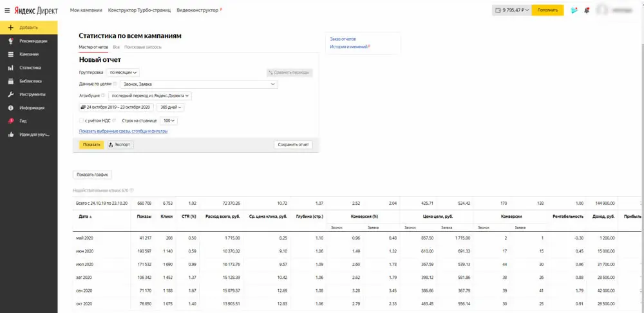644x313 pixels.
Task: Open Строк на странице 100 dropdown
Action: point(168,121)
